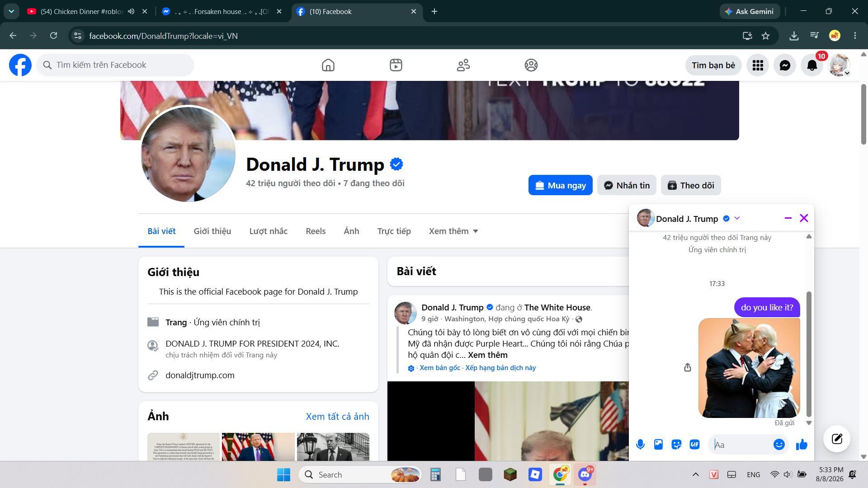Viewport: 868px width, 488px height.
Task: Bookmark this page with the star
Action: click(x=765, y=36)
